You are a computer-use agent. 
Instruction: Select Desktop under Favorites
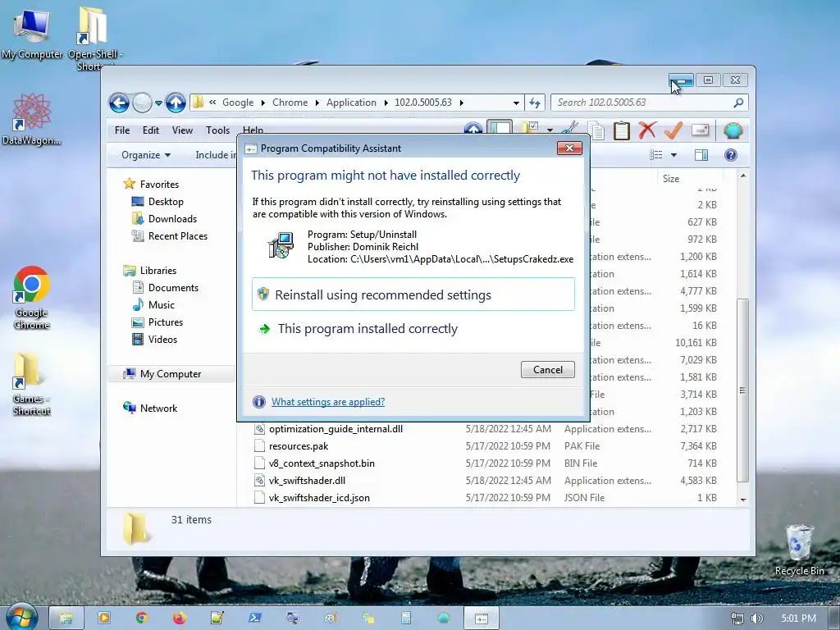[166, 202]
